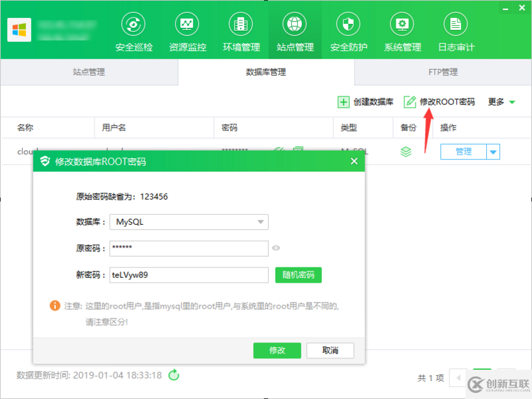Open the 日志审计 log audit section
The width and height of the screenshot is (532, 399).
456,33
